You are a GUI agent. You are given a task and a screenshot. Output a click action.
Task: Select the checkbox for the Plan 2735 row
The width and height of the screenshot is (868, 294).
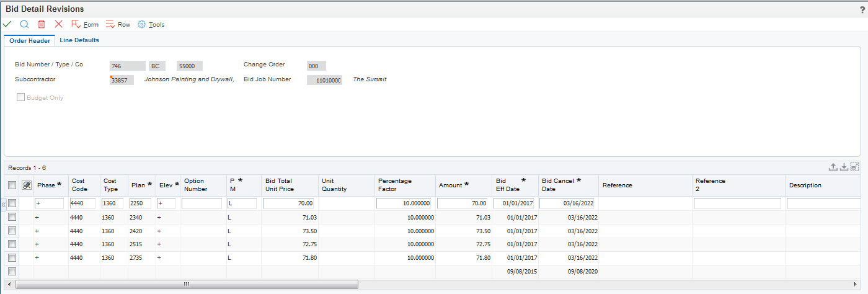click(12, 258)
